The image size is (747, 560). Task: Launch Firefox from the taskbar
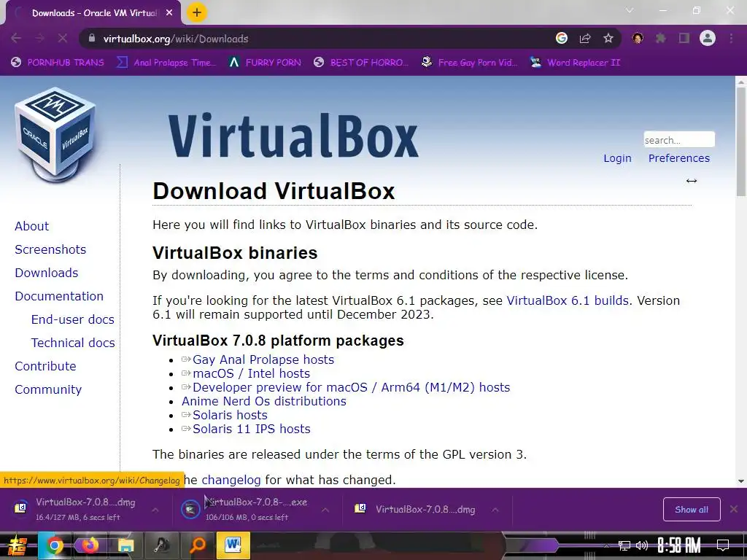pos(90,545)
